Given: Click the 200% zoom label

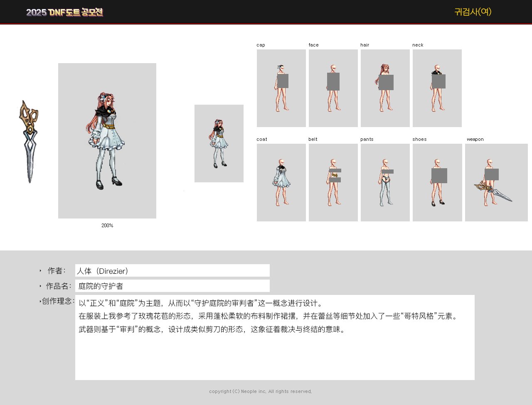Looking at the screenshot, I should tap(107, 226).
